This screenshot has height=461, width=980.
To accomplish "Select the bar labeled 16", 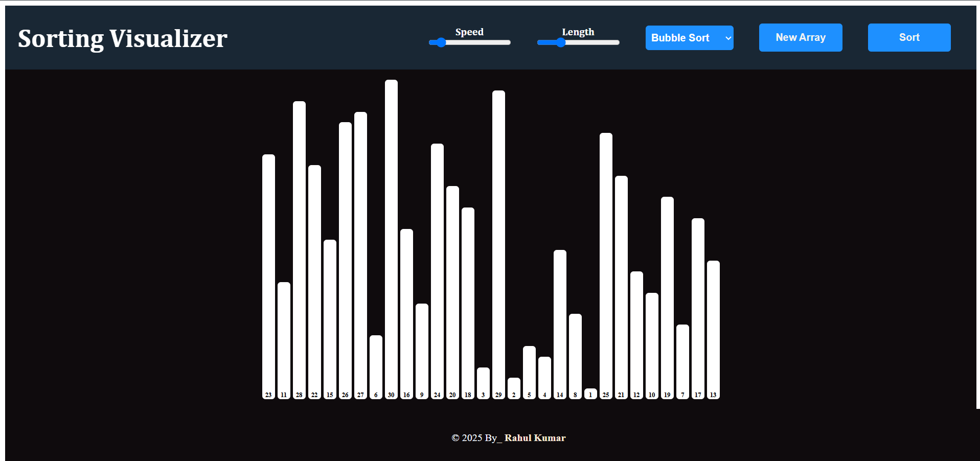I will (406, 314).
